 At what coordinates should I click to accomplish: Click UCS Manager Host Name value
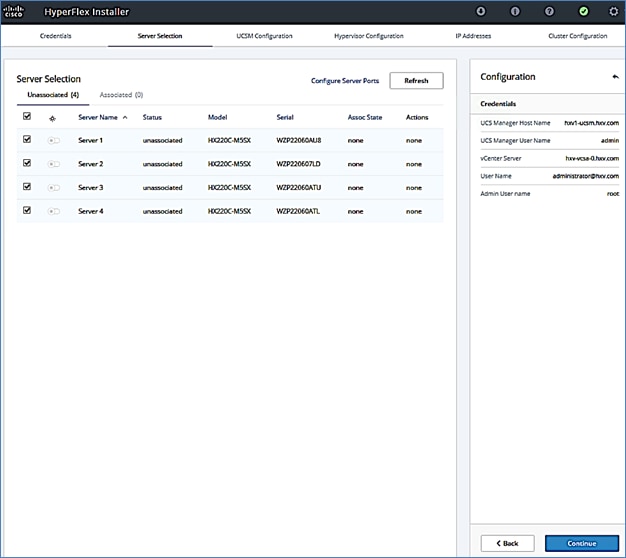click(x=592, y=123)
